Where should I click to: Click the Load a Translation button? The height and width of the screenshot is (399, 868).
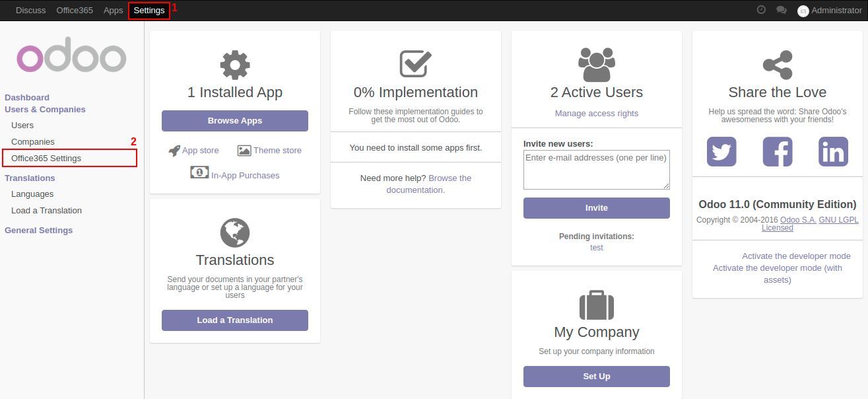(x=235, y=320)
